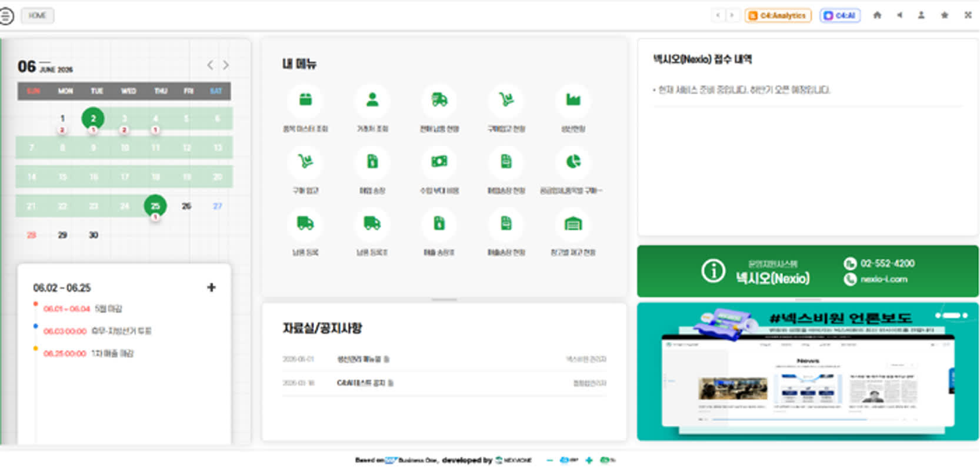Screen dimensions: 980x471
Task: Select June 25 on the calendar
Action: 155,206
